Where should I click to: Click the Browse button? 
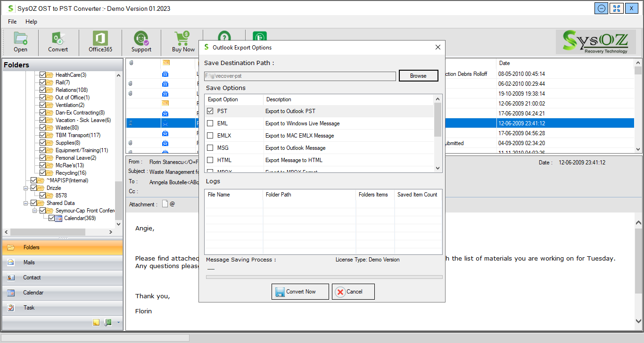click(x=418, y=76)
